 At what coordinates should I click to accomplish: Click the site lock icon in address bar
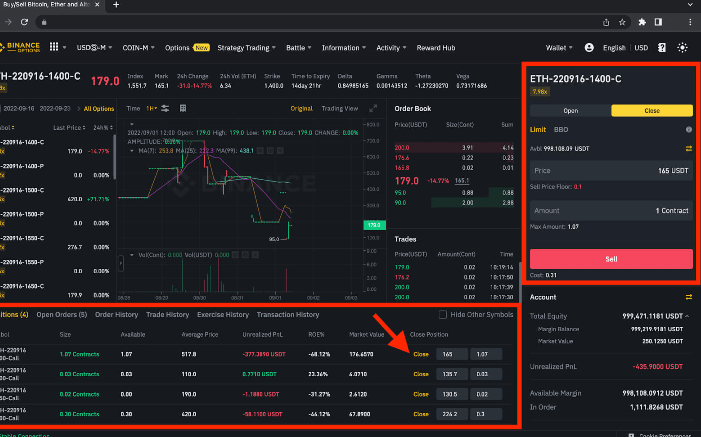click(x=44, y=22)
